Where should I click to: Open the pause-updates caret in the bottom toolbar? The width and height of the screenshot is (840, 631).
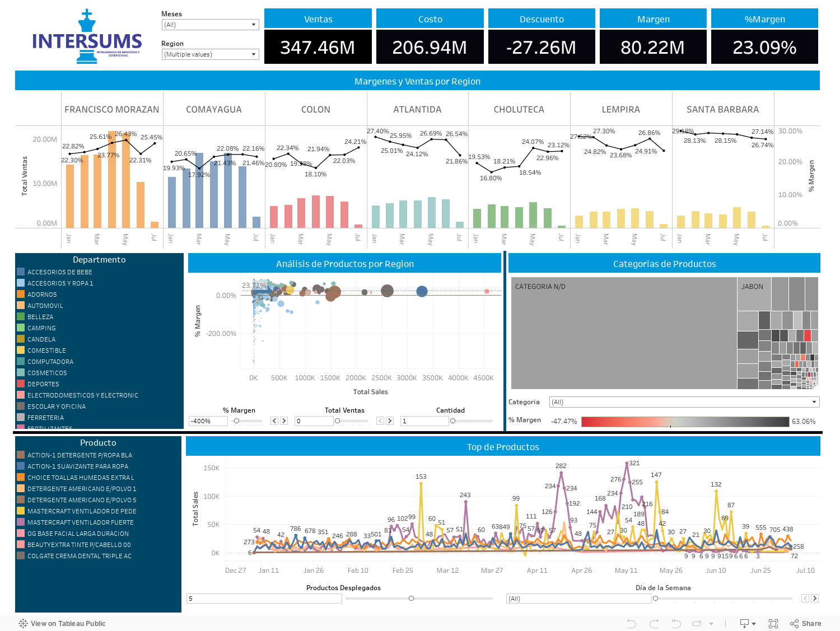coord(711,623)
